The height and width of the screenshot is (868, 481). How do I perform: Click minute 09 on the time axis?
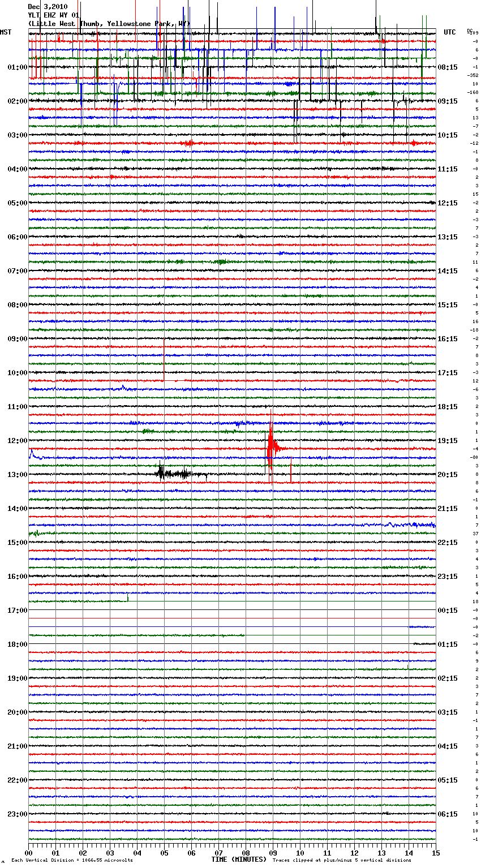coord(273,852)
